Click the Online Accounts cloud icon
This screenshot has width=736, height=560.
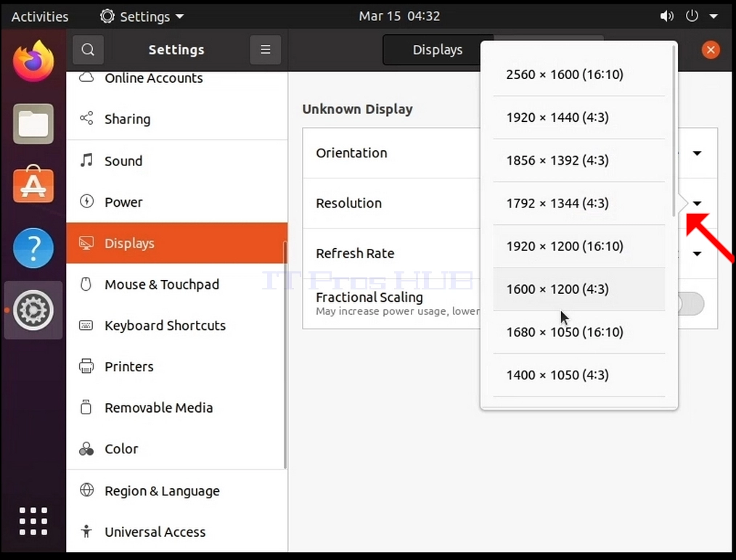[x=86, y=78]
